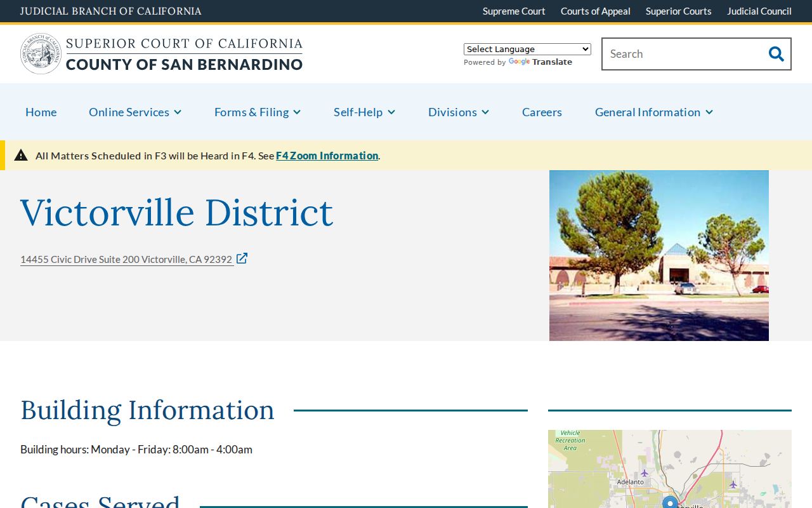Screen dimensions: 812x508
Task: Click the court seal logo
Action: click(x=41, y=54)
